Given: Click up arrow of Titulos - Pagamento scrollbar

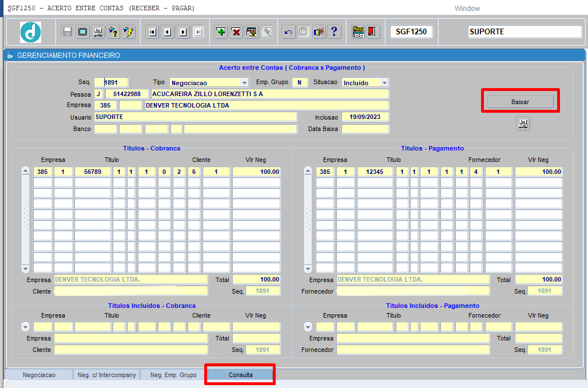Looking at the screenshot, I should point(308,171).
